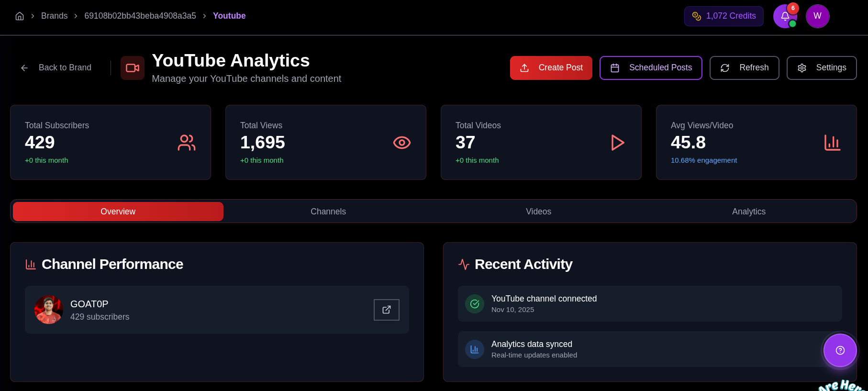Switch to the Analytics tab
The width and height of the screenshot is (868, 391).
(x=749, y=212)
